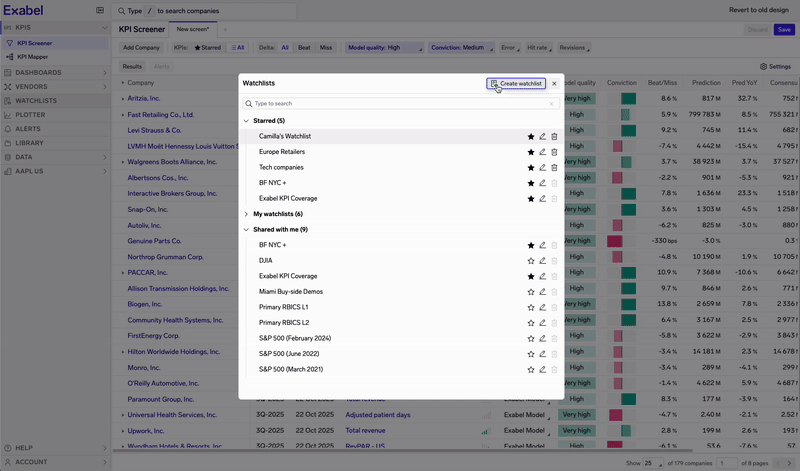This screenshot has height=471, width=800.
Task: Star S&P 500 (February 2024) watchlist
Action: tap(531, 338)
